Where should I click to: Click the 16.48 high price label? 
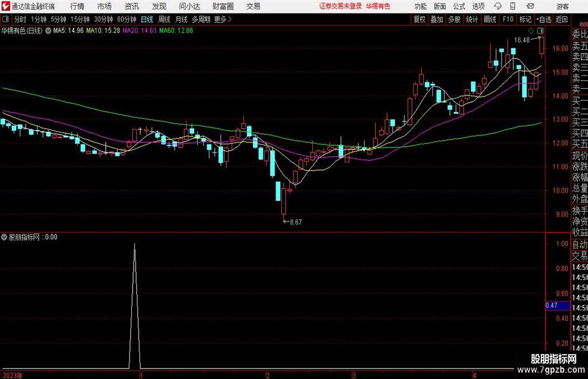tap(521, 40)
